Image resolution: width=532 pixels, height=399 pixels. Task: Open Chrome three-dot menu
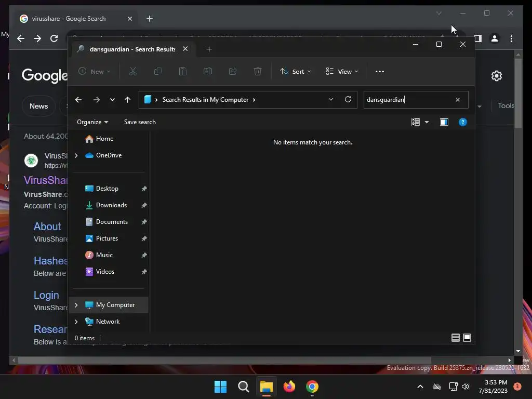point(511,38)
